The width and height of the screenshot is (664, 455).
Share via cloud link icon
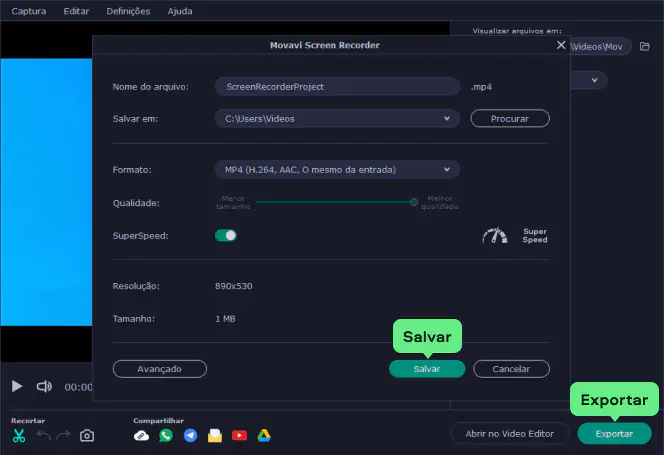(x=141, y=436)
